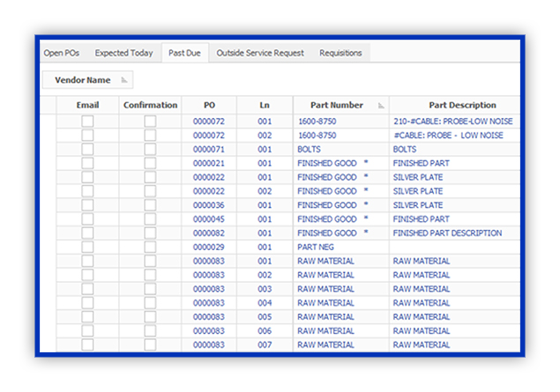Open the Expected Today tab
The image size is (560, 392).
coord(124,53)
